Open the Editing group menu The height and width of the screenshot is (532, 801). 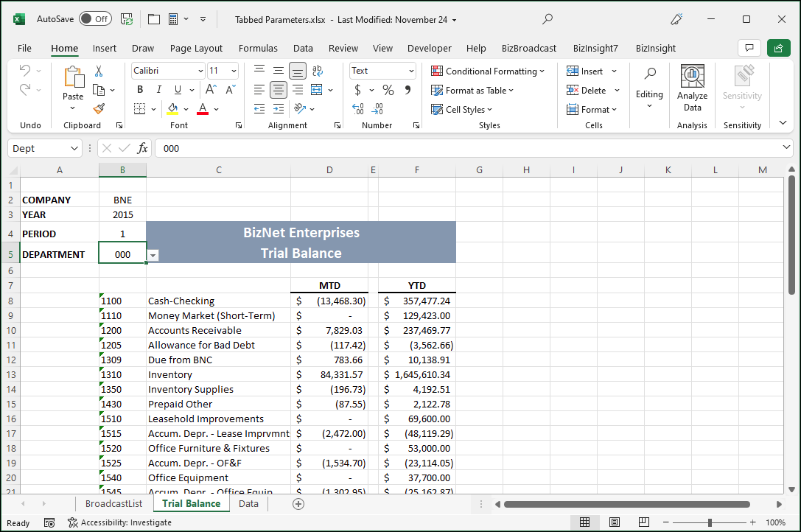(x=649, y=88)
